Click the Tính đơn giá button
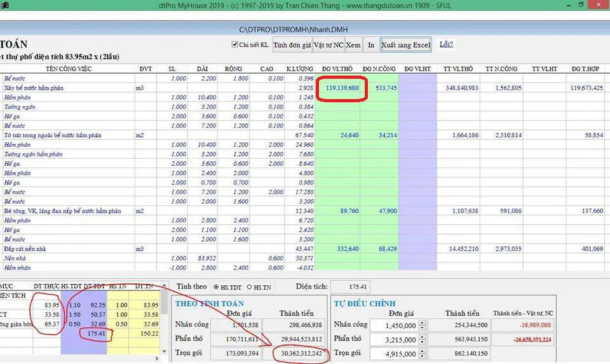Viewport: 610px width, 364px height. coord(292,45)
